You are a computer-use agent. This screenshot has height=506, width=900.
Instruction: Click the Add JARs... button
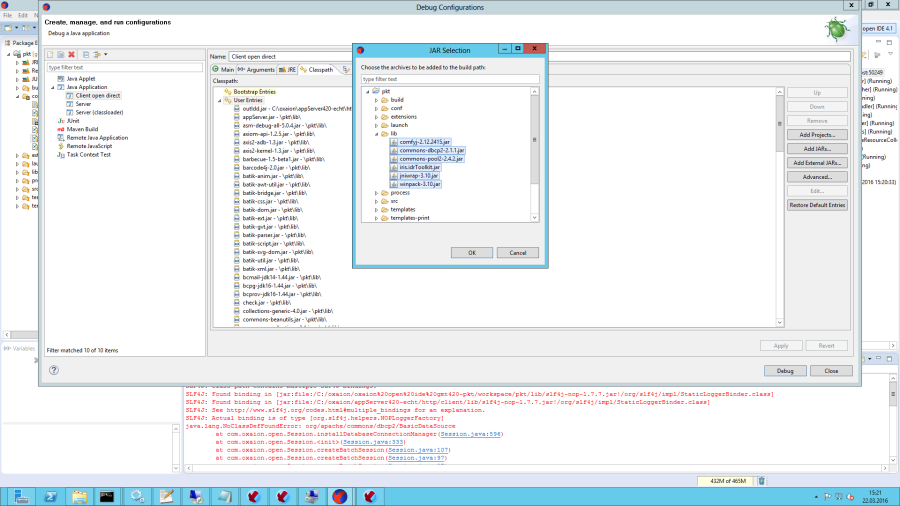817,149
